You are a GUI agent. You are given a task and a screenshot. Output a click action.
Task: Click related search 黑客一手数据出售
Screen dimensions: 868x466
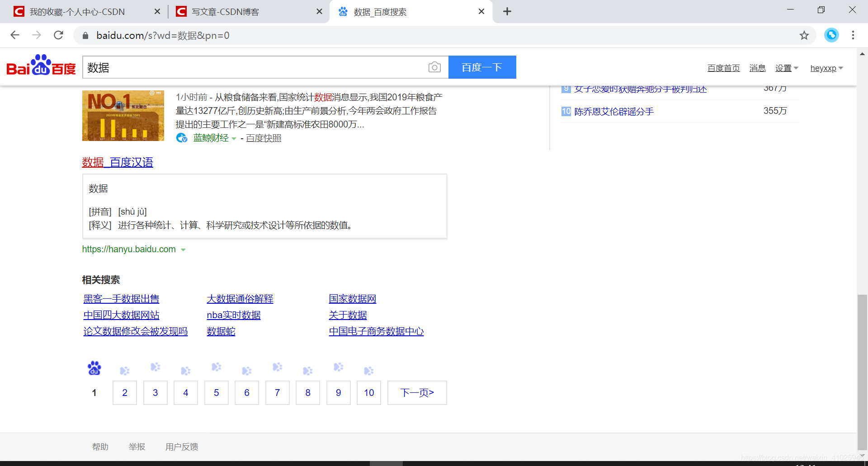click(121, 299)
